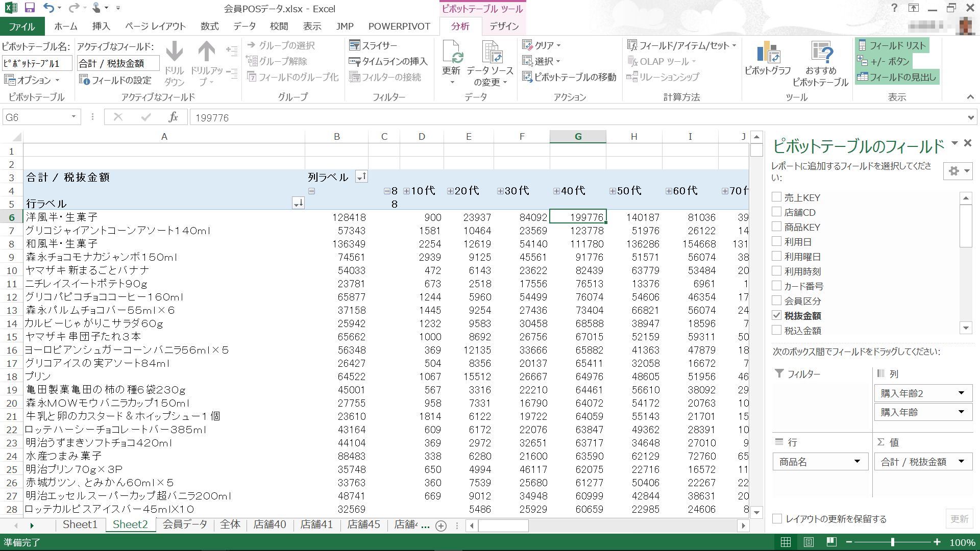The height and width of the screenshot is (551, 980).
Task: Open the 列ラベル filter dropdown
Action: click(x=361, y=177)
